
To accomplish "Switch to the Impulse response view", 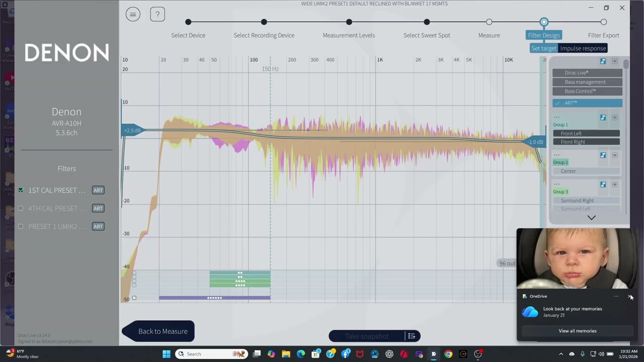I will pos(583,48).
